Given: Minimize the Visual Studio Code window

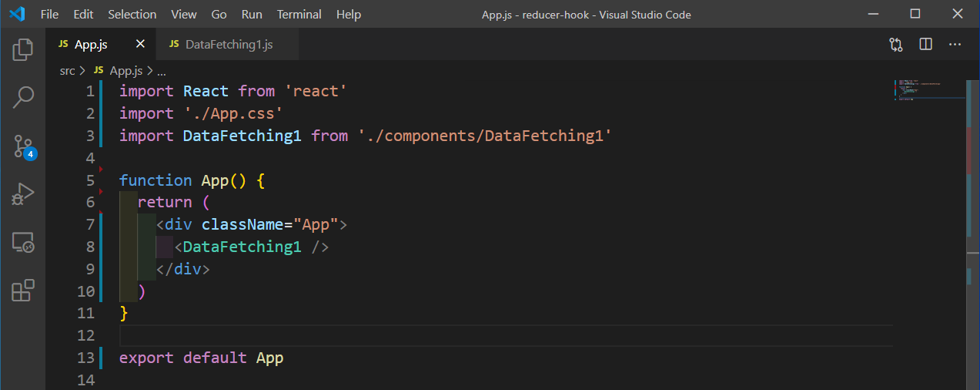Looking at the screenshot, I should point(874,14).
